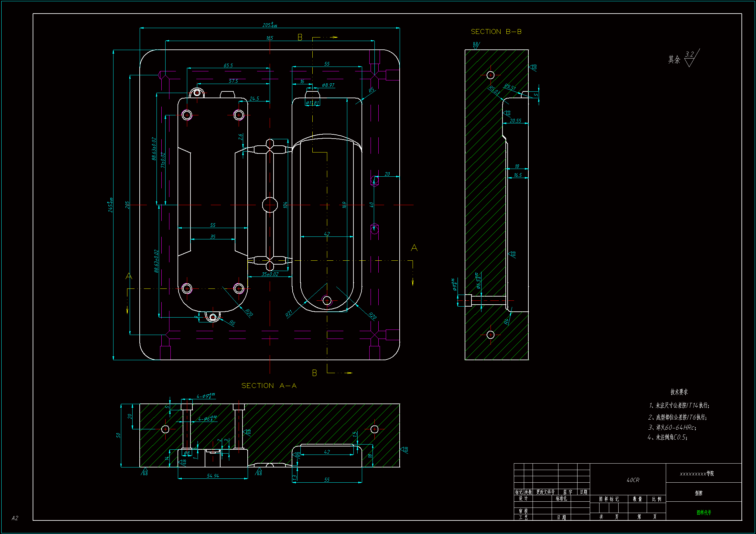756x534 pixels.
Task: Select the 54.94 dimension in section A-A
Action: coord(213,476)
